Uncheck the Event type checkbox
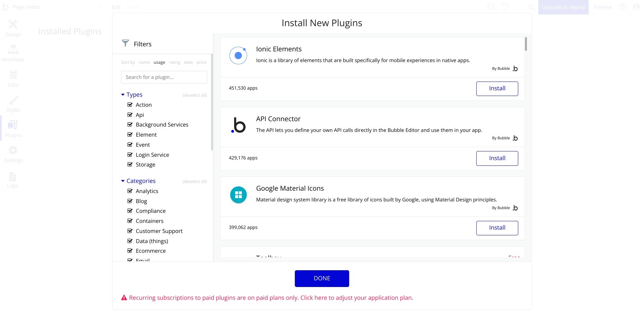Screen dimensions: 644x333 click(130, 145)
